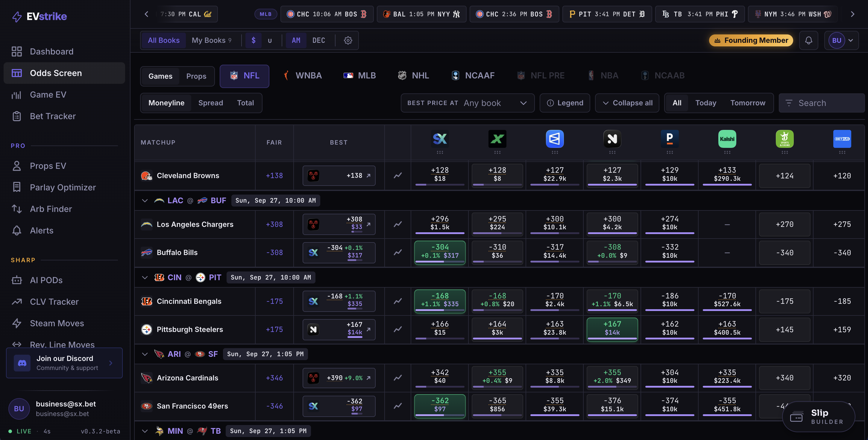Click the Discord icon in community banner

point(22,363)
